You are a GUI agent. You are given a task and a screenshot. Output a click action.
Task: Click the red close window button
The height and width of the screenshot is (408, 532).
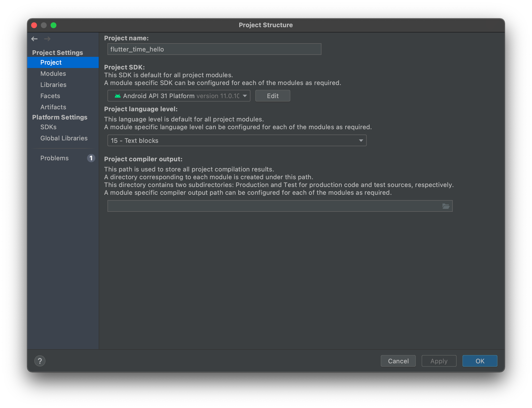pyautogui.click(x=34, y=25)
